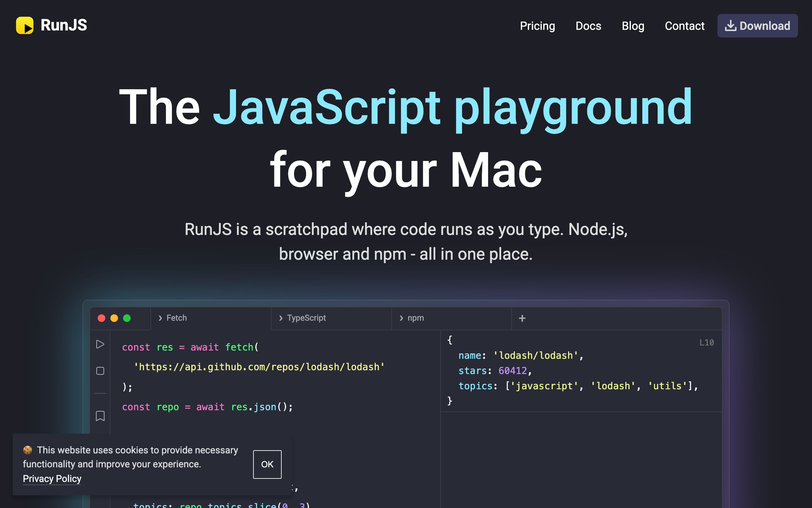Viewport: 812px width, 508px height.
Task: Open the Contact page
Action: pyautogui.click(x=684, y=26)
